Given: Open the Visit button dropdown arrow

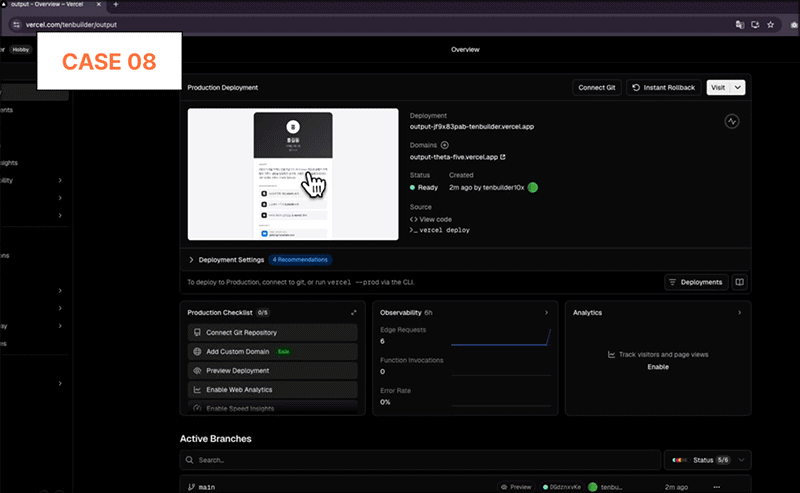Looking at the screenshot, I should pos(738,87).
